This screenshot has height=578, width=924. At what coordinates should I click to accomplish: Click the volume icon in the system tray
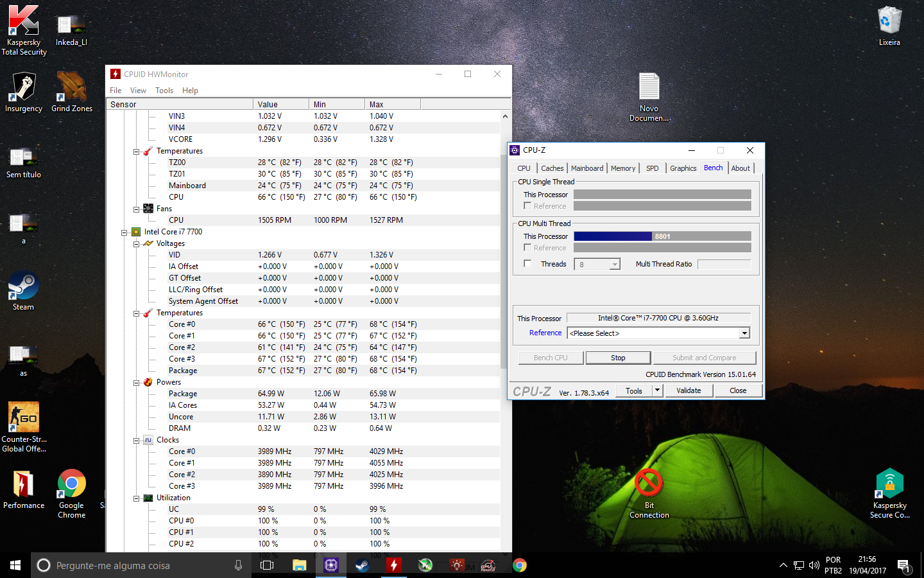click(x=814, y=565)
